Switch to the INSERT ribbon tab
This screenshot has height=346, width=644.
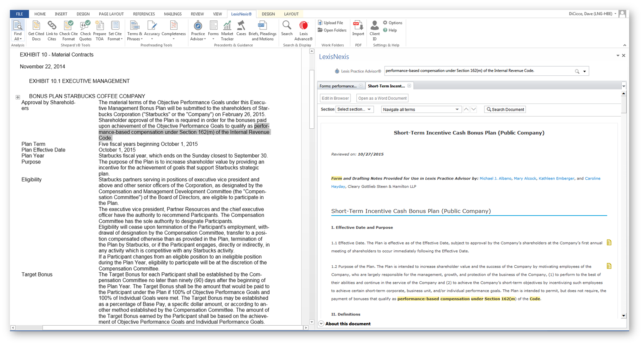click(61, 14)
